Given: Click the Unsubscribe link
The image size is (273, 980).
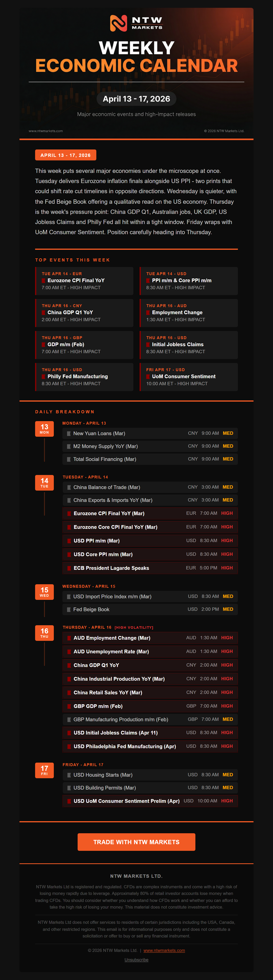Looking at the screenshot, I should (136, 960).
